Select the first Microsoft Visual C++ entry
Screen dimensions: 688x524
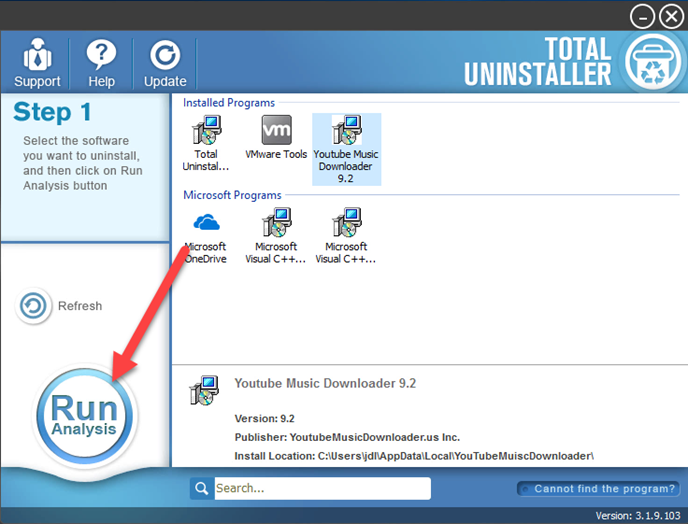(276, 236)
